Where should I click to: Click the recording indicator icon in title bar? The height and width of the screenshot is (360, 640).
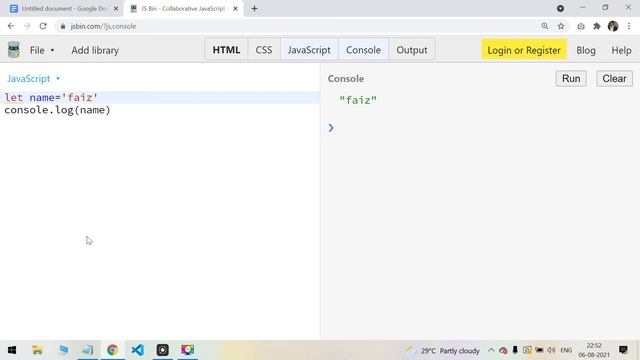click(x=560, y=8)
